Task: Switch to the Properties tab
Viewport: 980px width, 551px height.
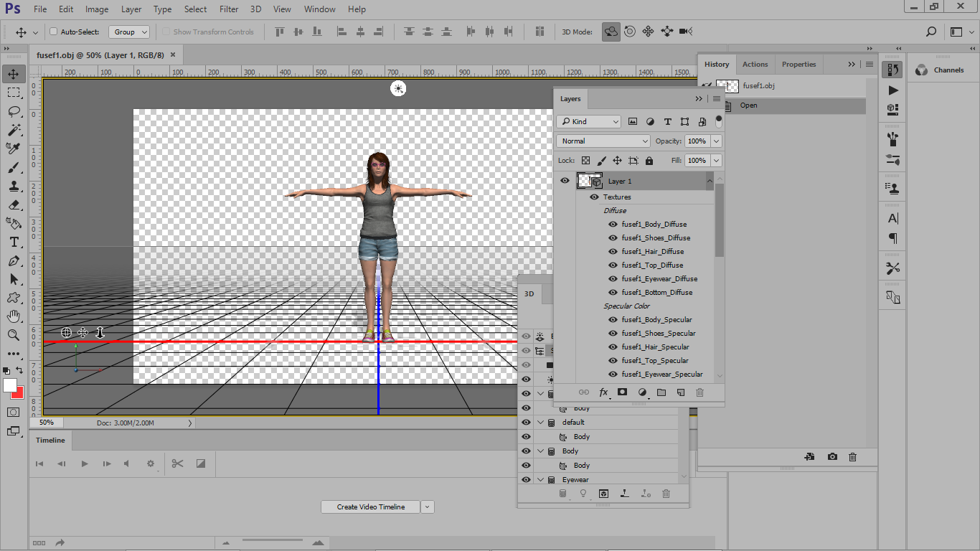Action: click(798, 64)
